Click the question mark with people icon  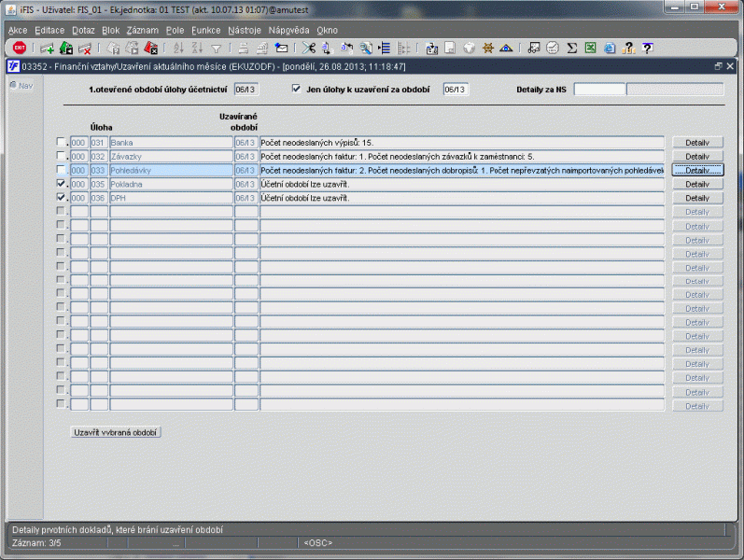(628, 48)
